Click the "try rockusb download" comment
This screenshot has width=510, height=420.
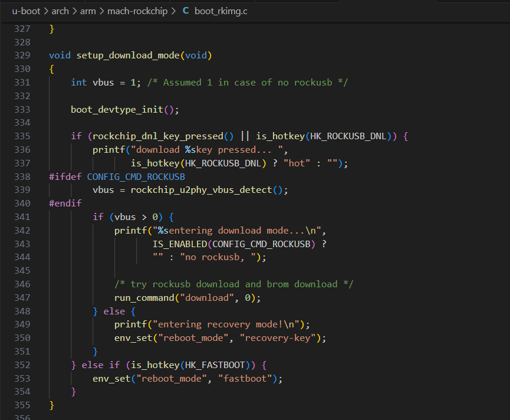[x=233, y=284]
